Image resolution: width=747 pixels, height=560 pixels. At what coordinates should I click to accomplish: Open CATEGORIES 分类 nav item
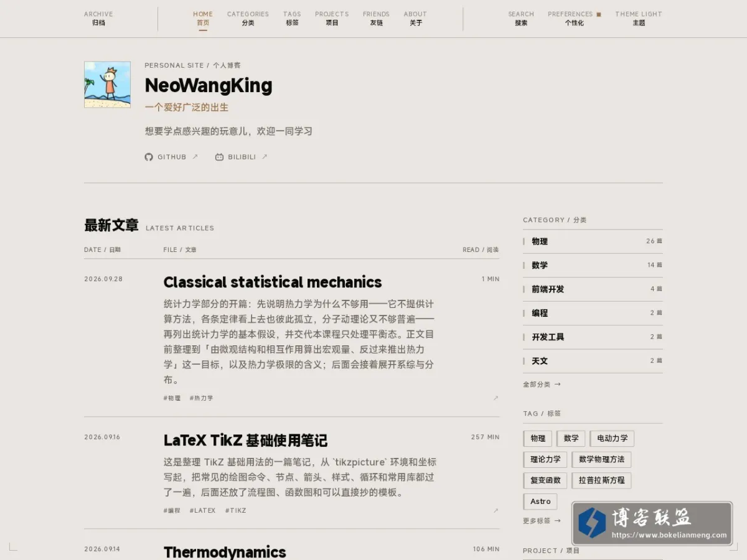(x=248, y=18)
